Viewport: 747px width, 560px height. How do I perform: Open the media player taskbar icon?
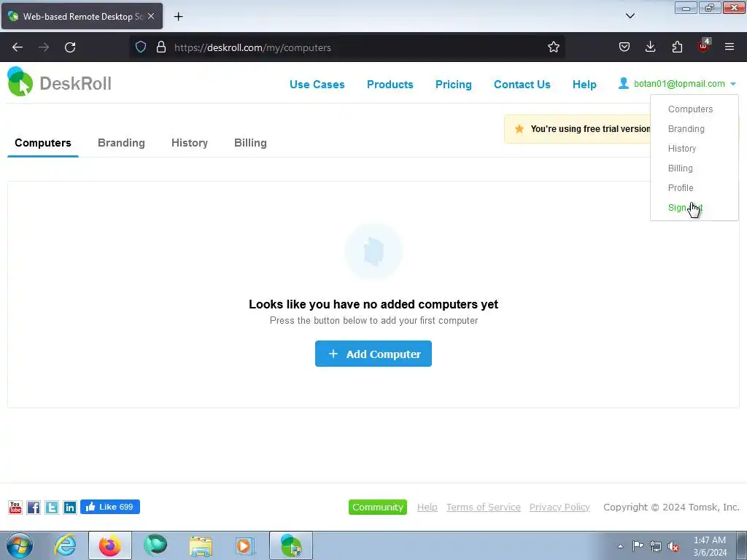pyautogui.click(x=245, y=545)
